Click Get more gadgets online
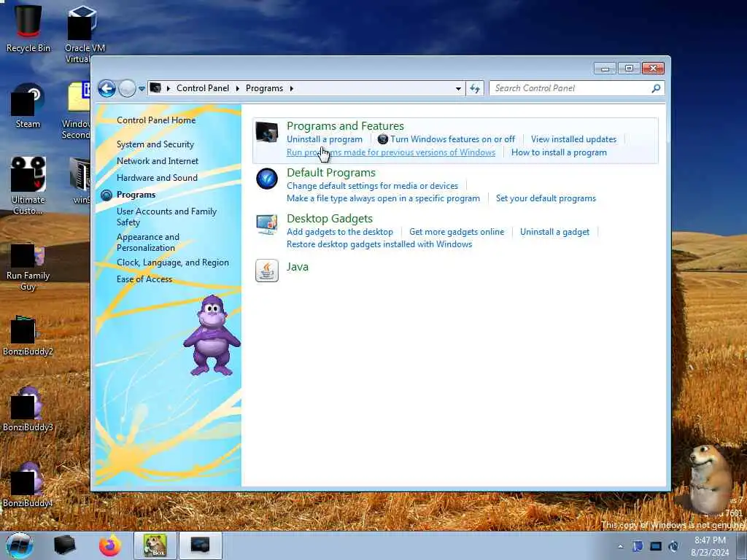 coord(457,232)
